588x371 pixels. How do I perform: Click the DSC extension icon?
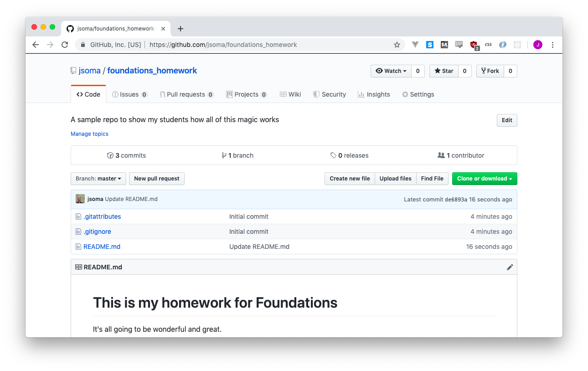(459, 45)
